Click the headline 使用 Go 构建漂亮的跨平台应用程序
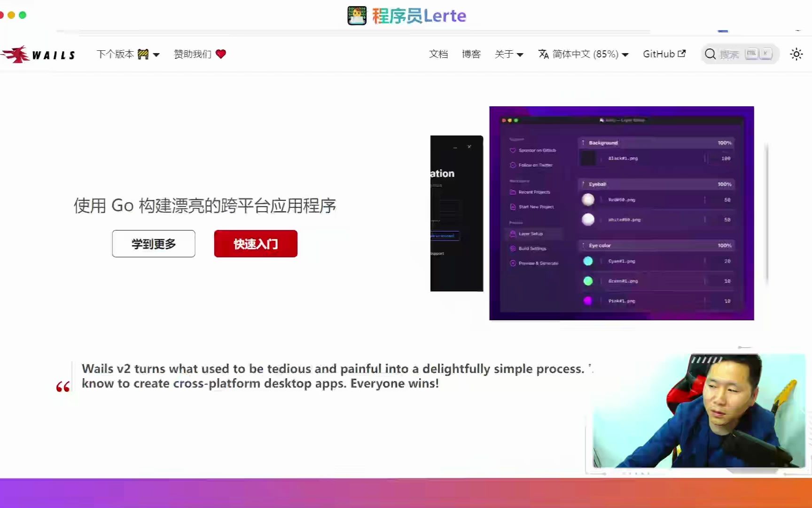The image size is (812, 508). (205, 206)
